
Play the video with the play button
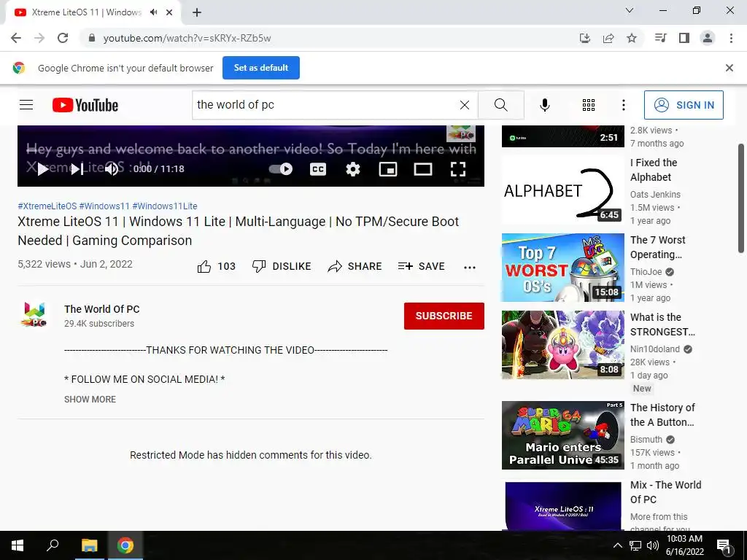coord(43,169)
